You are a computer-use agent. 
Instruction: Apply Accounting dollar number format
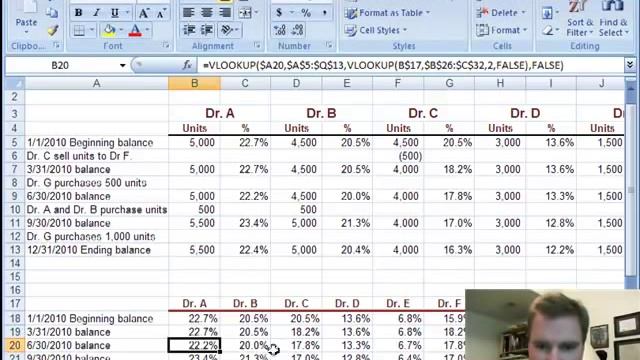click(279, 13)
